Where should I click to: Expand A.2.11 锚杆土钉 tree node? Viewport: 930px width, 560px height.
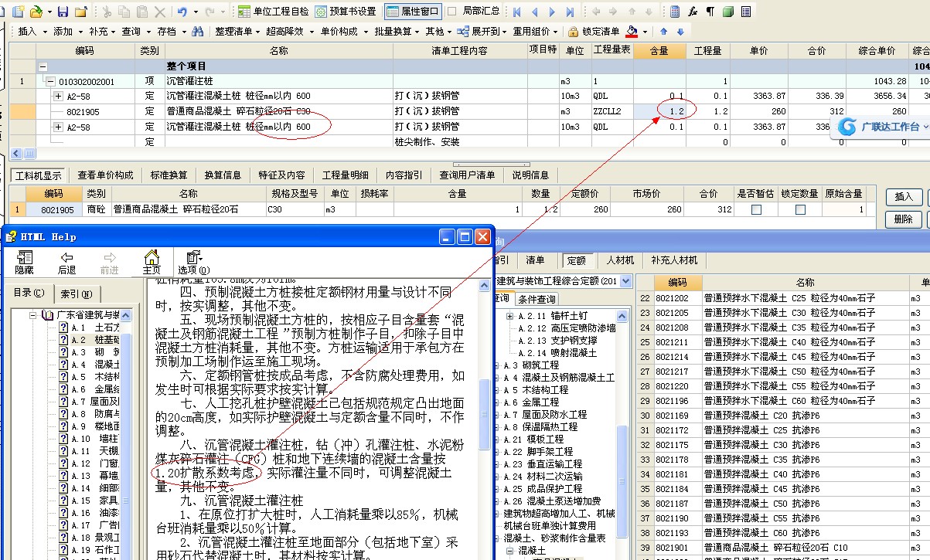(510, 316)
